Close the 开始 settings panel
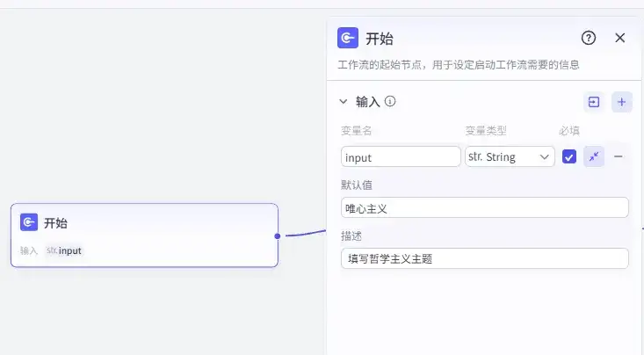The height and width of the screenshot is (355, 644). [x=619, y=38]
